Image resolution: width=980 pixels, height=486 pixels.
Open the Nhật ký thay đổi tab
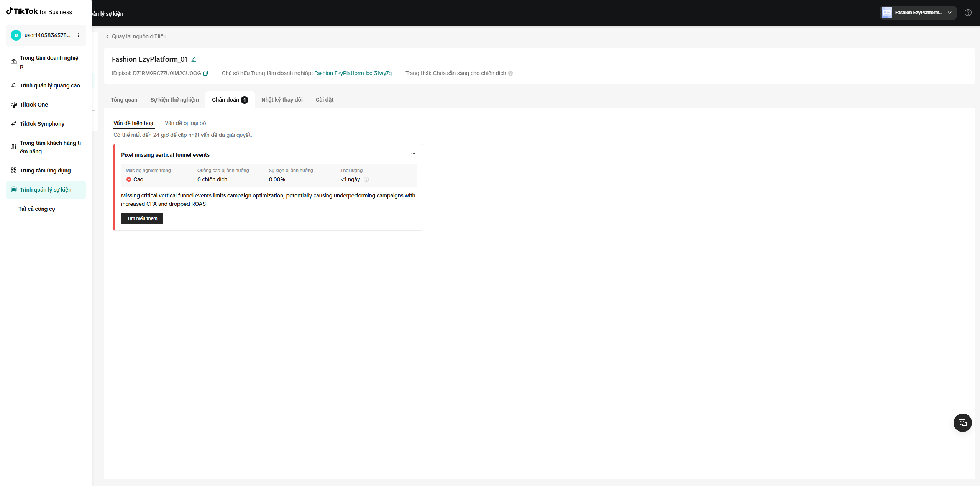pyautogui.click(x=282, y=100)
